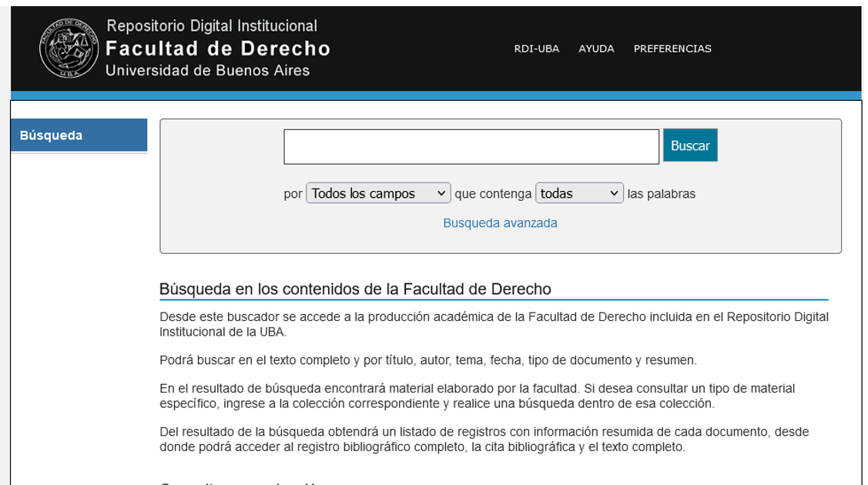This screenshot has width=868, height=485.
Task: Open PREFERENCIAS in the header
Action: 672,48
